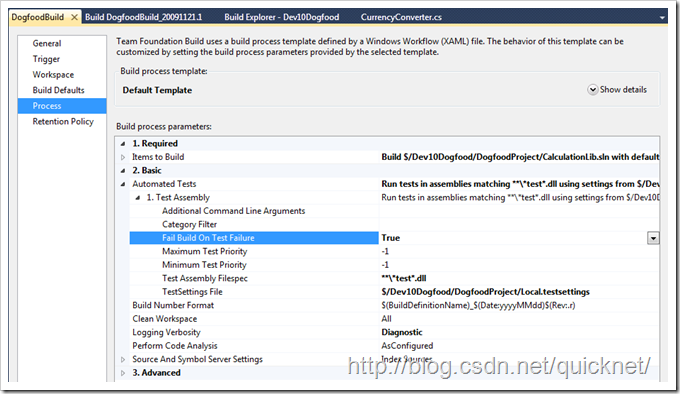Click the 1. Test Assembly summary value
This screenshot has height=394, width=680.
520,198
